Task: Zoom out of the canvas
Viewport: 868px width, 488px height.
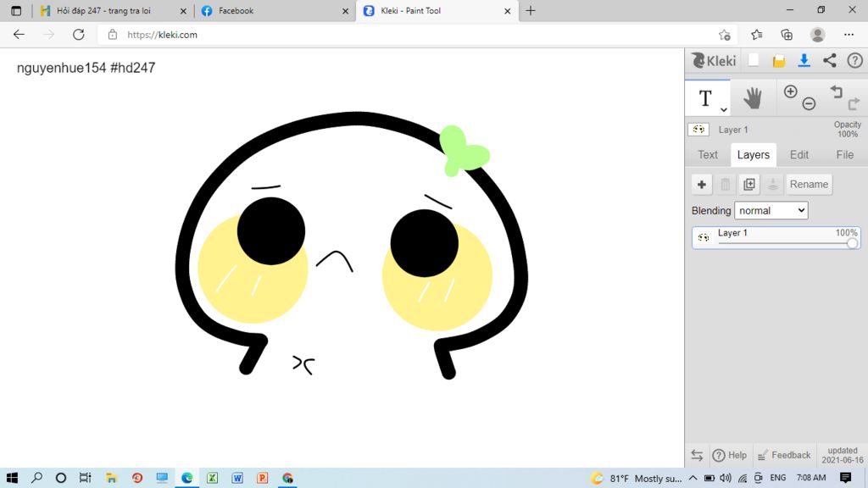Action: (x=809, y=103)
